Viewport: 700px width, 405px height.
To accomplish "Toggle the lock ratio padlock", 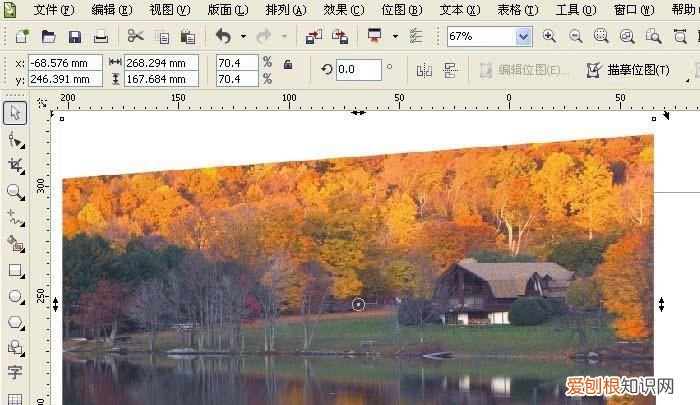I will (288, 64).
